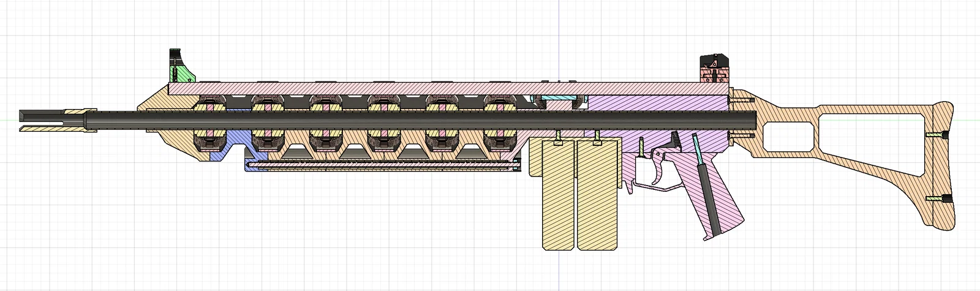
Task: Select the upper screw in the buttstock
Action: pyautogui.click(x=937, y=134)
